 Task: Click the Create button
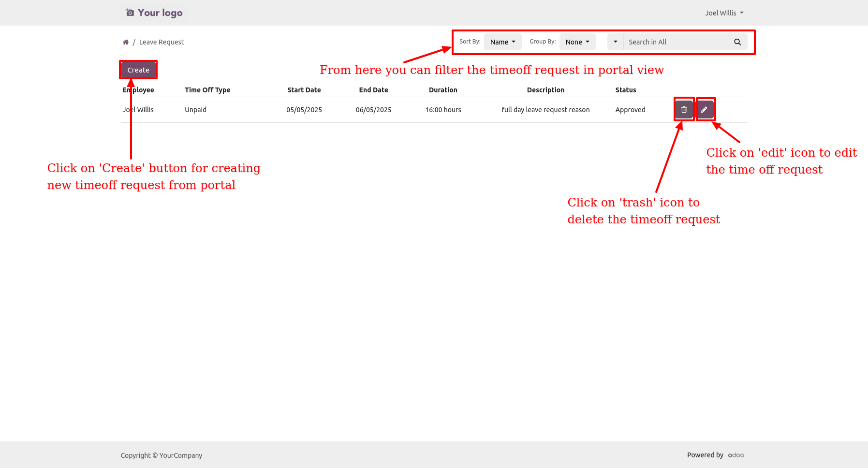[138, 70]
